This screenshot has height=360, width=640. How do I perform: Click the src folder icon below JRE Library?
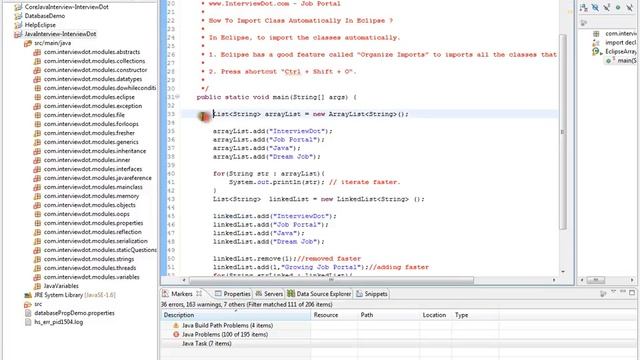(x=27, y=304)
